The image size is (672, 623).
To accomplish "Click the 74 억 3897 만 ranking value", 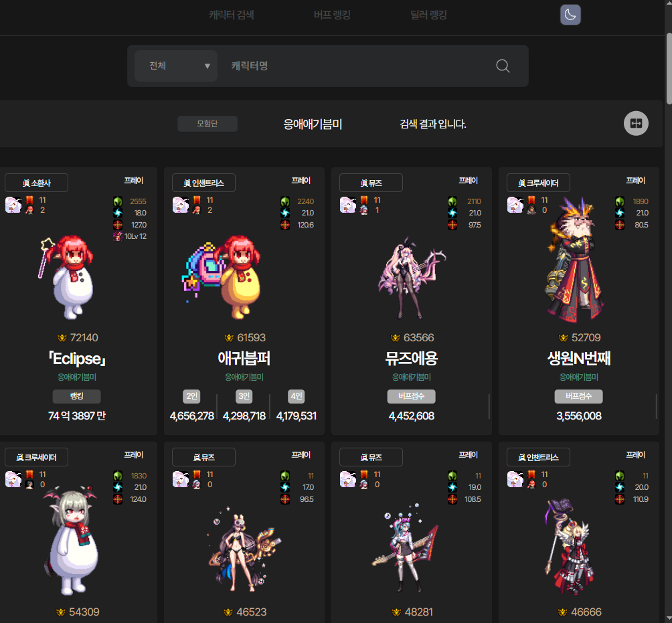I will (x=77, y=416).
